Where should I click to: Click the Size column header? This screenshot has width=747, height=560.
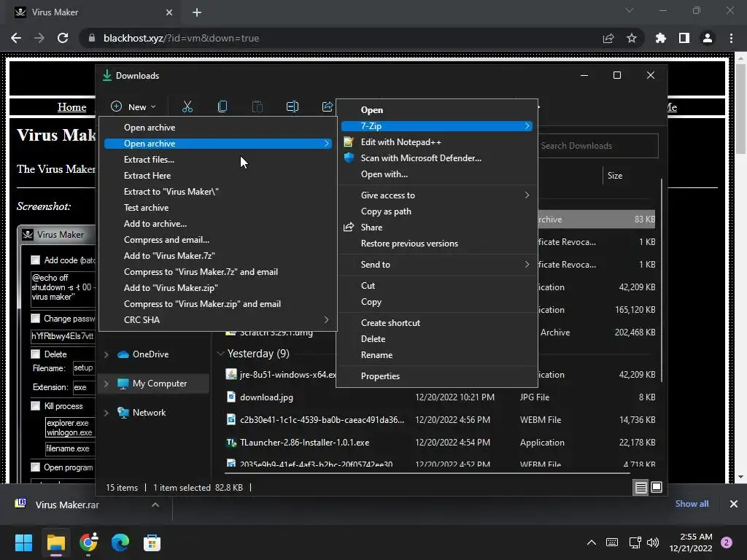(x=614, y=176)
